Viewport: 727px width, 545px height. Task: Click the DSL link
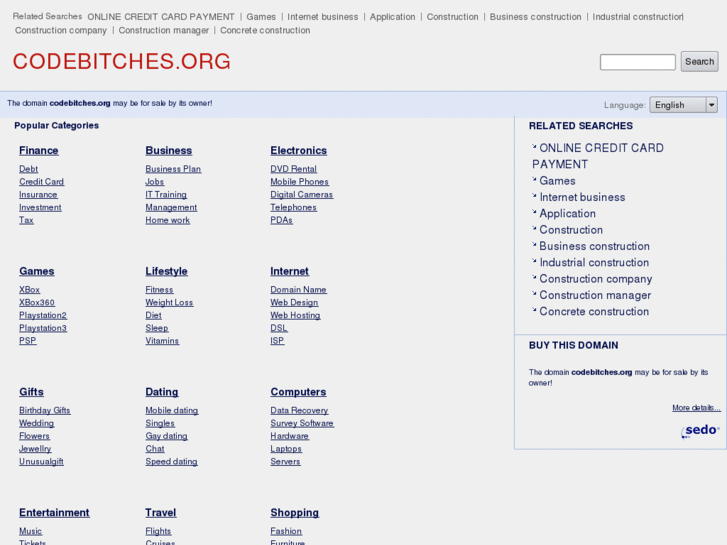tap(279, 328)
